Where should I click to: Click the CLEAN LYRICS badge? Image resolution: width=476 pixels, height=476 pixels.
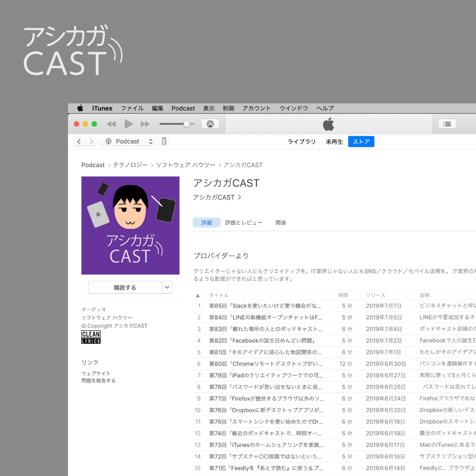pos(91,337)
